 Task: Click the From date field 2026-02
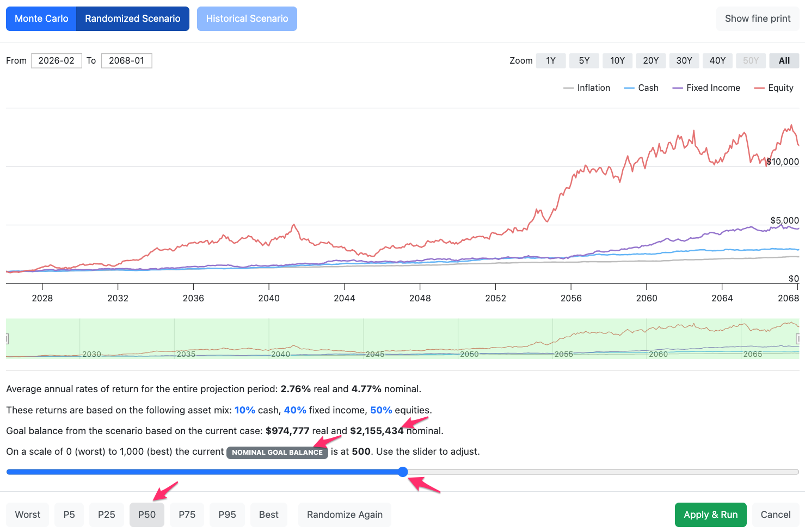(57, 60)
